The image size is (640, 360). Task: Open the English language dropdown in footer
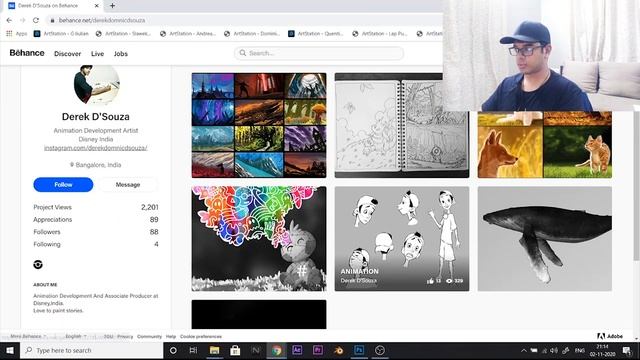(x=76, y=336)
